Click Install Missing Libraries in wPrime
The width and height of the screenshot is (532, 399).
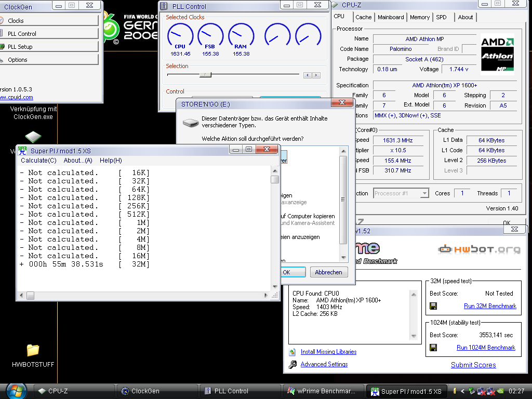328,352
